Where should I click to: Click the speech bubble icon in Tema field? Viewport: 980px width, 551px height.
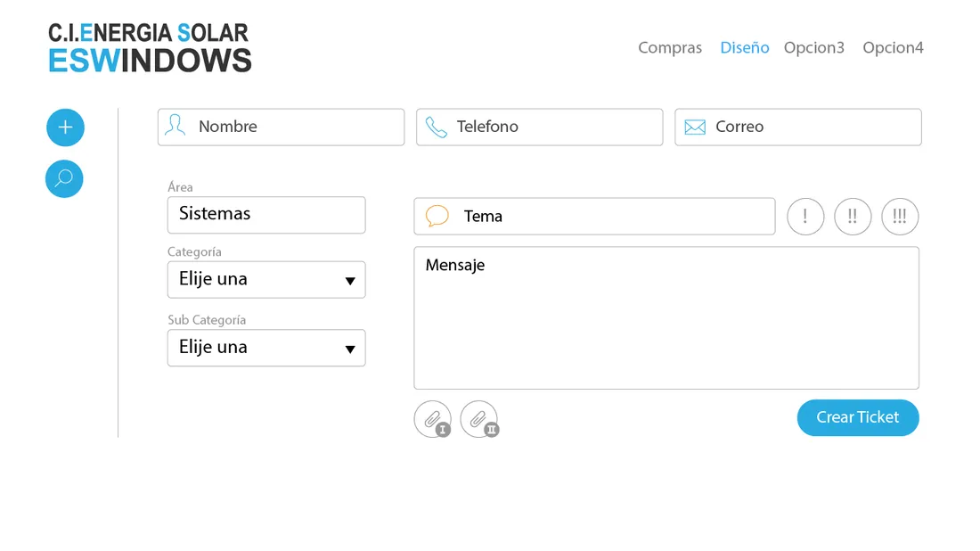[x=437, y=216]
